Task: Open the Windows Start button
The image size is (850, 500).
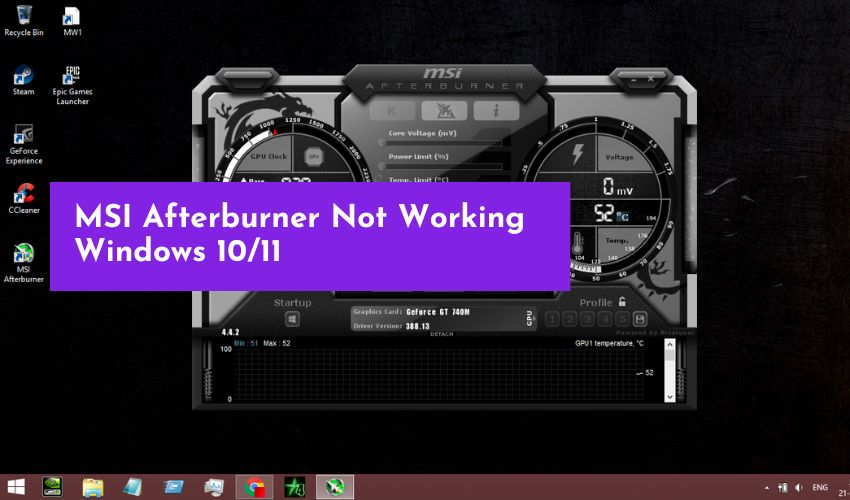Action: [16, 487]
